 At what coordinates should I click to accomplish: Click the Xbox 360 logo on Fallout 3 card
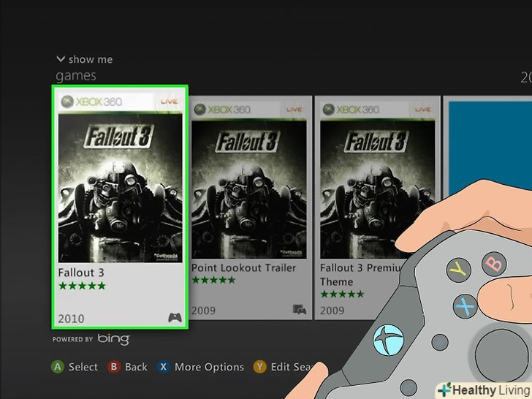click(x=91, y=102)
